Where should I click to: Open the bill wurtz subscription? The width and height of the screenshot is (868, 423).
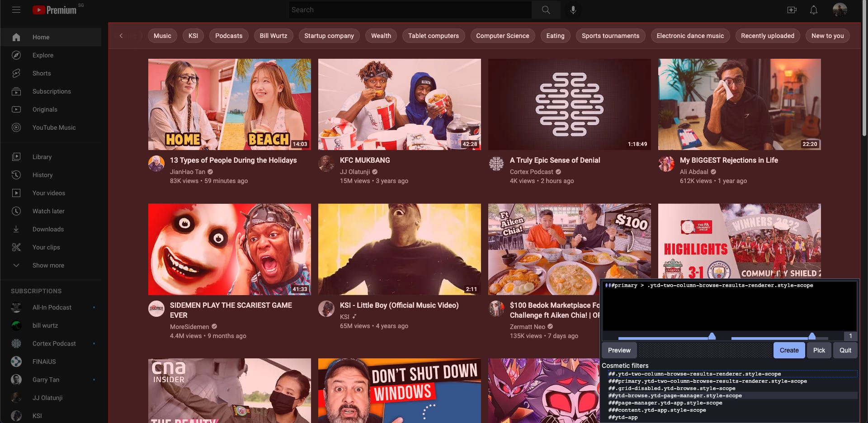click(51, 325)
